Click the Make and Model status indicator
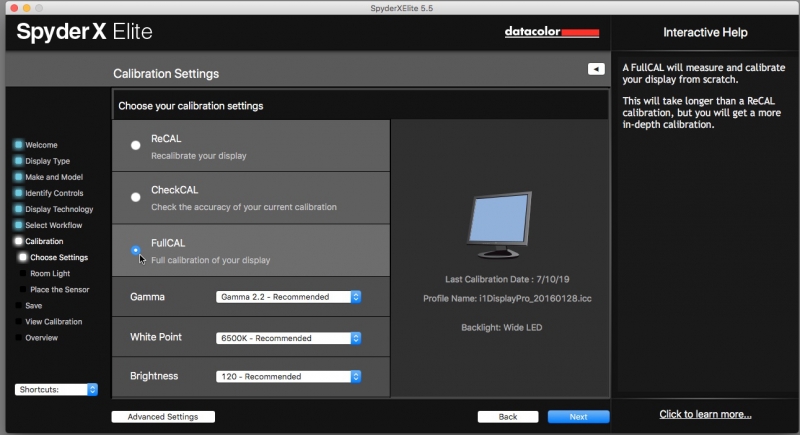Screen dimensions: 800x435 click(x=18, y=177)
